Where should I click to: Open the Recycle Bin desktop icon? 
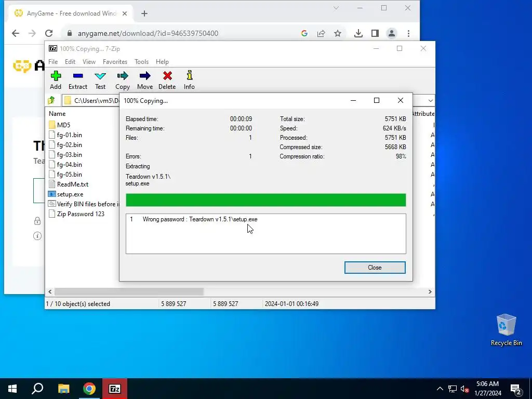[x=506, y=330]
